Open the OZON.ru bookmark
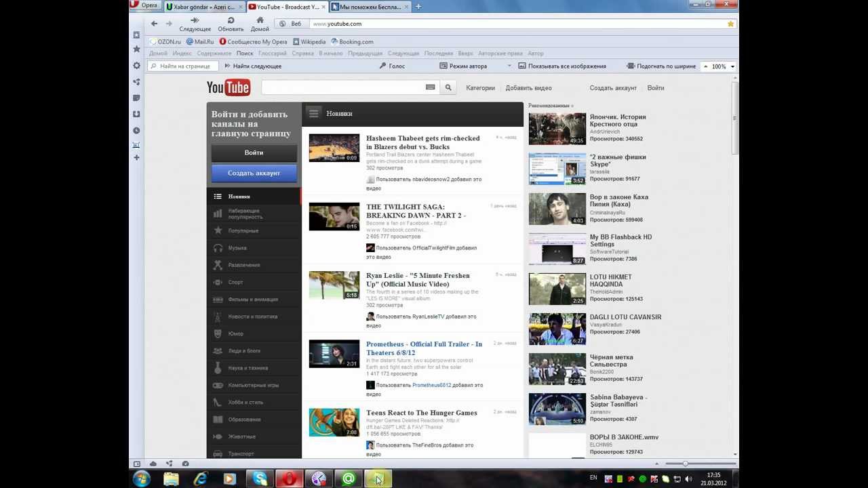 (x=165, y=41)
